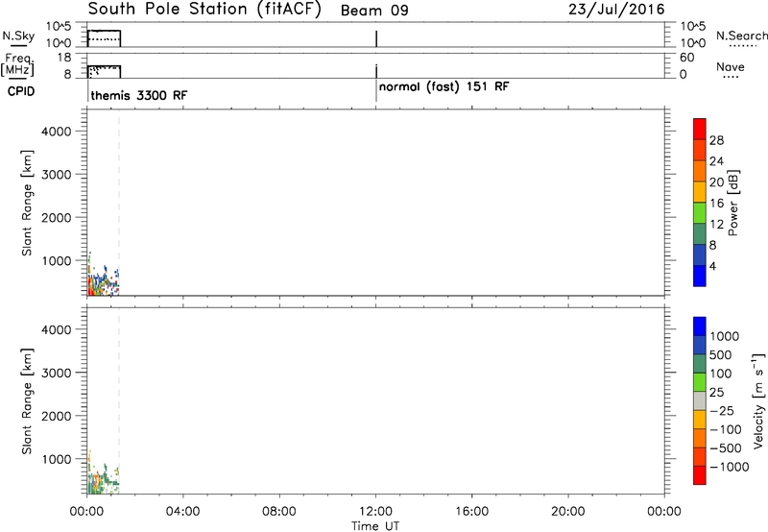The height and width of the screenshot is (532, 768).
Task: Click the "18" frequency axis tick
Action: [x=64, y=58]
